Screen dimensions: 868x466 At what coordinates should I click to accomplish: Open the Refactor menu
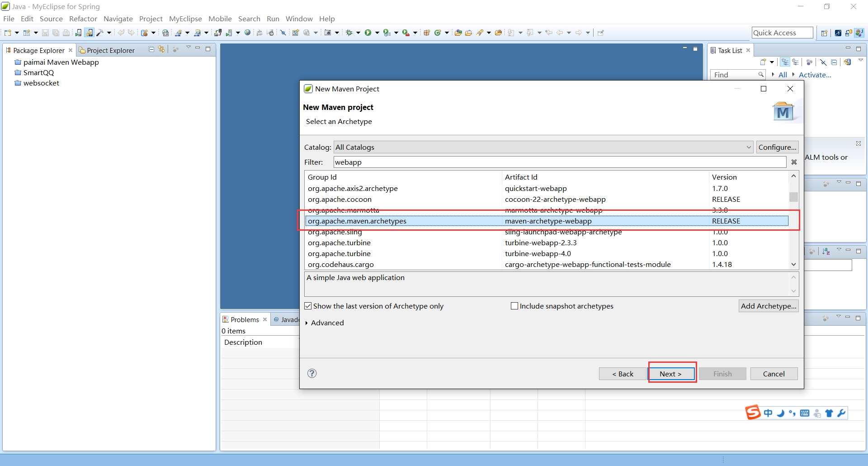click(x=83, y=19)
